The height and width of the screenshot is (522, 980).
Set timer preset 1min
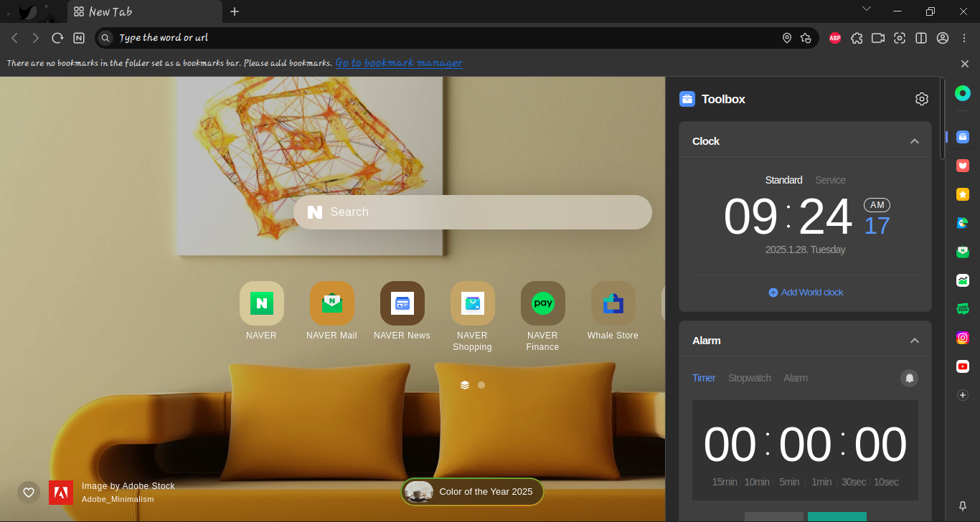coord(821,482)
